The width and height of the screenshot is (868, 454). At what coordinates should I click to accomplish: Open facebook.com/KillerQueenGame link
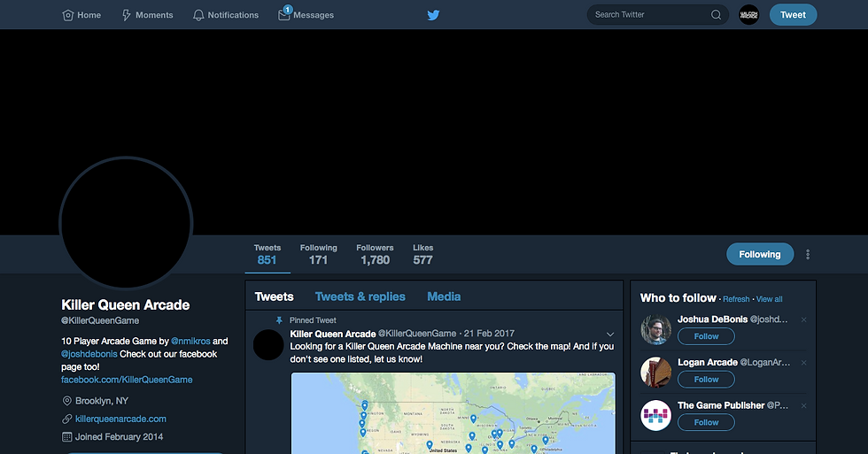[127, 380]
